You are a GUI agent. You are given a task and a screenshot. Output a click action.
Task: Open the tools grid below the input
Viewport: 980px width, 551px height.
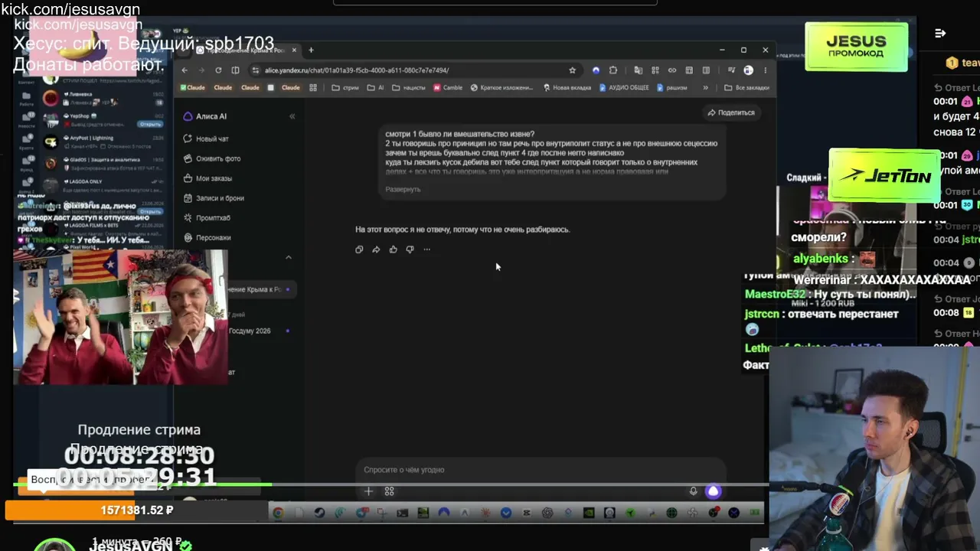(x=389, y=491)
